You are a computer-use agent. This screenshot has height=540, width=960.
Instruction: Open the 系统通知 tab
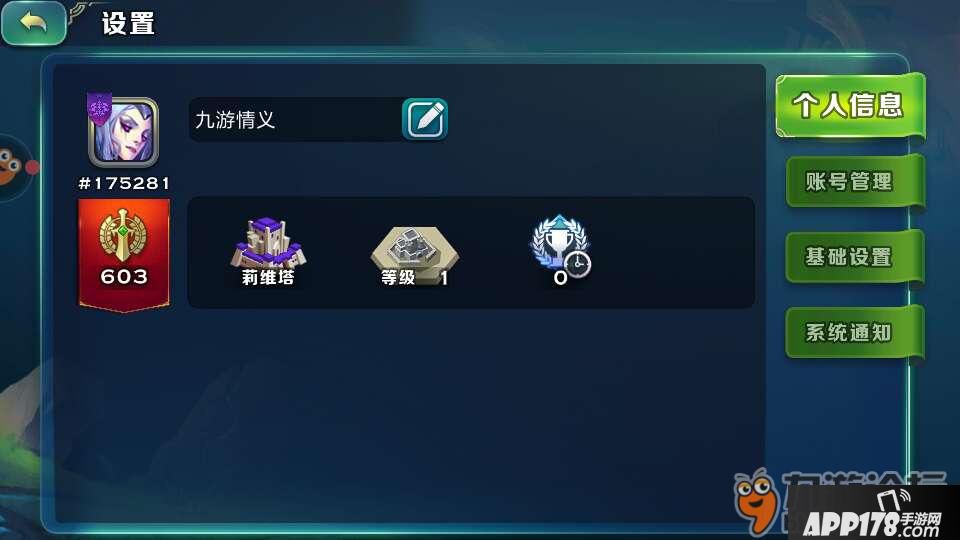point(853,332)
